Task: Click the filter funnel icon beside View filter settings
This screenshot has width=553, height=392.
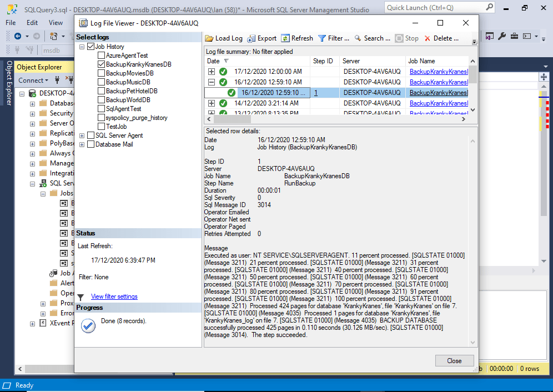Action: [x=81, y=297]
